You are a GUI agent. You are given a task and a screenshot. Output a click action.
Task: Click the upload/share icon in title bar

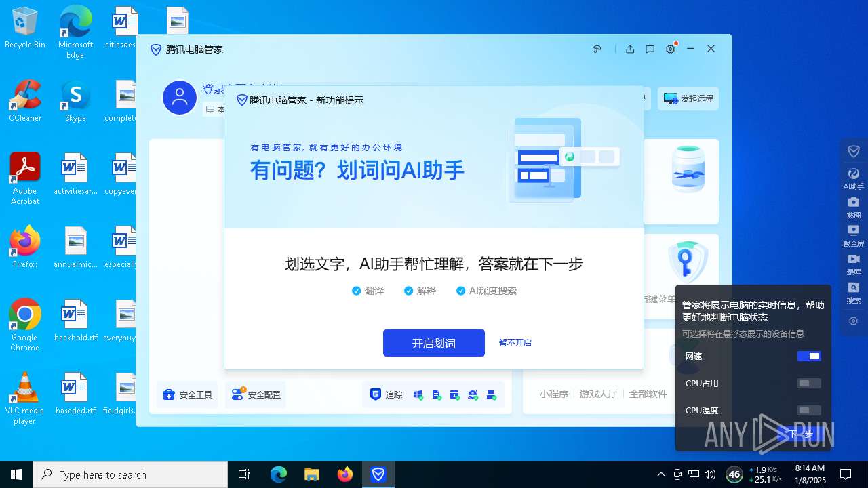pos(630,49)
